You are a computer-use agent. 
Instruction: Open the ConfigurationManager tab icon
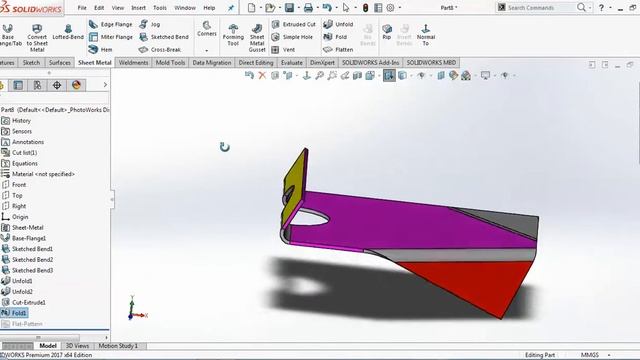point(37,85)
